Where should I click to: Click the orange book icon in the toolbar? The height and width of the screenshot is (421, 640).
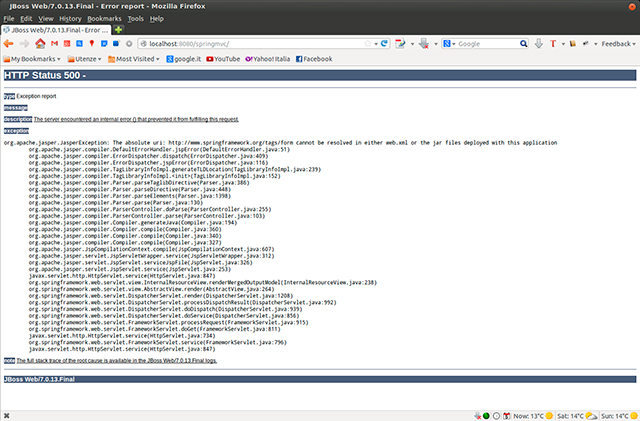click(573, 44)
